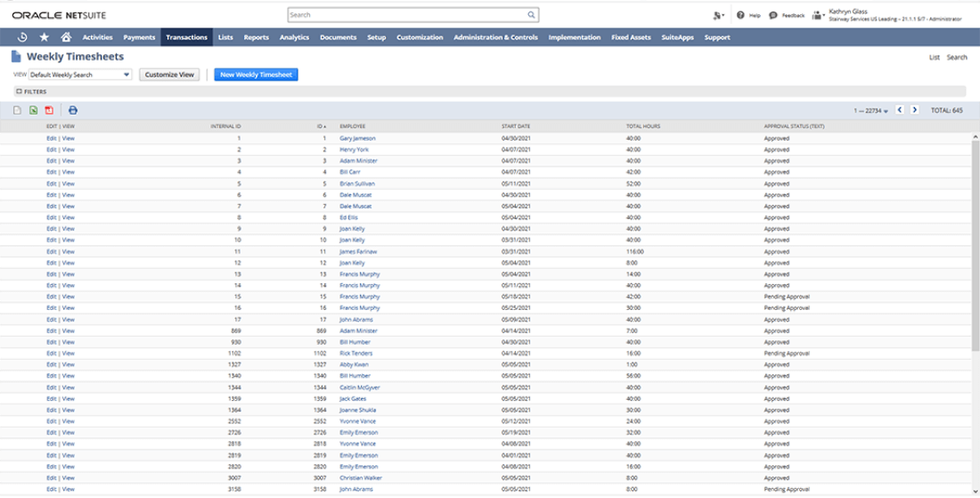Go to next page of results
980x498 pixels.
[x=916, y=110]
